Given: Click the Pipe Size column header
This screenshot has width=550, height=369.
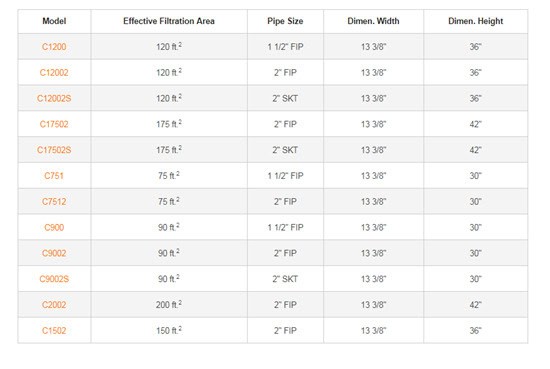Looking at the screenshot, I should 285,21.
